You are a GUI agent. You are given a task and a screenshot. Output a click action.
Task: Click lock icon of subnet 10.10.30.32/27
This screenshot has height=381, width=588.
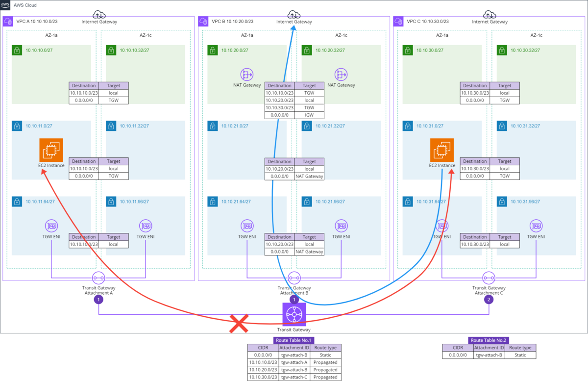tap(501, 50)
